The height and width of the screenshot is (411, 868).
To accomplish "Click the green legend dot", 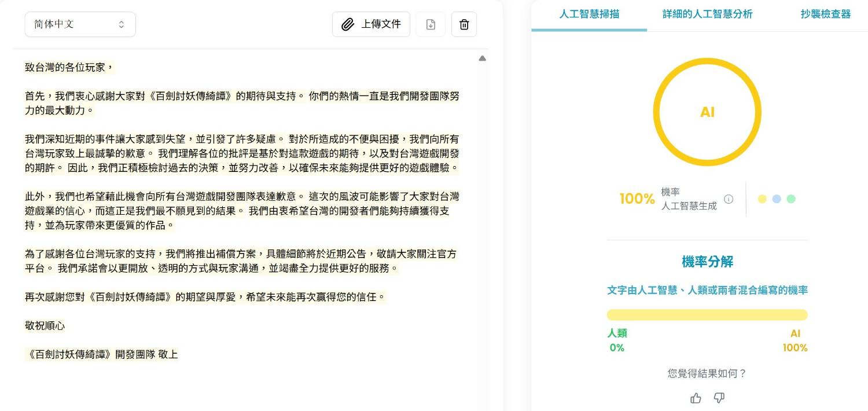I will point(791,199).
